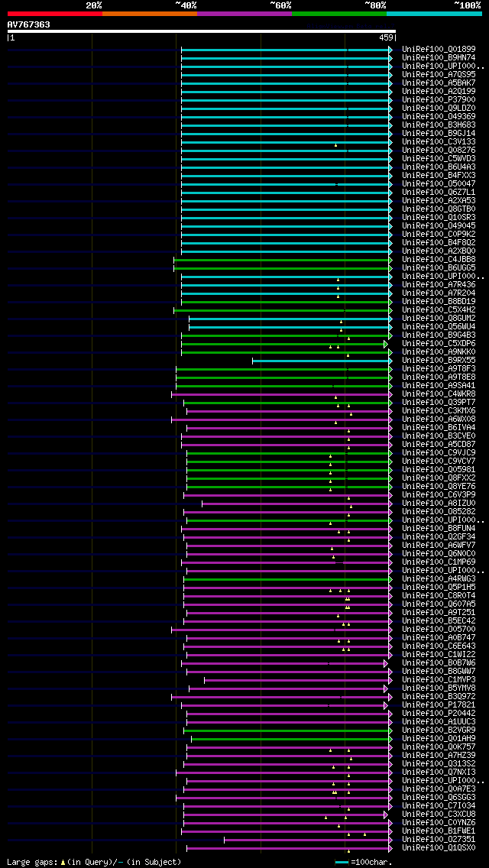Click UniRef100_P37900 entry
Screen dimensions: 489x868
coord(439,99)
